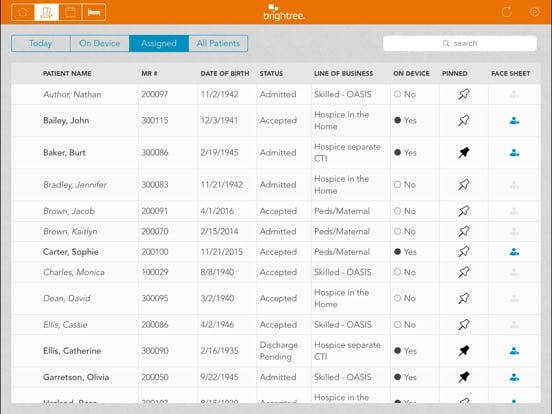Image resolution: width=552 pixels, height=414 pixels.
Task: Open patient Dean, David row
Action: point(276,299)
